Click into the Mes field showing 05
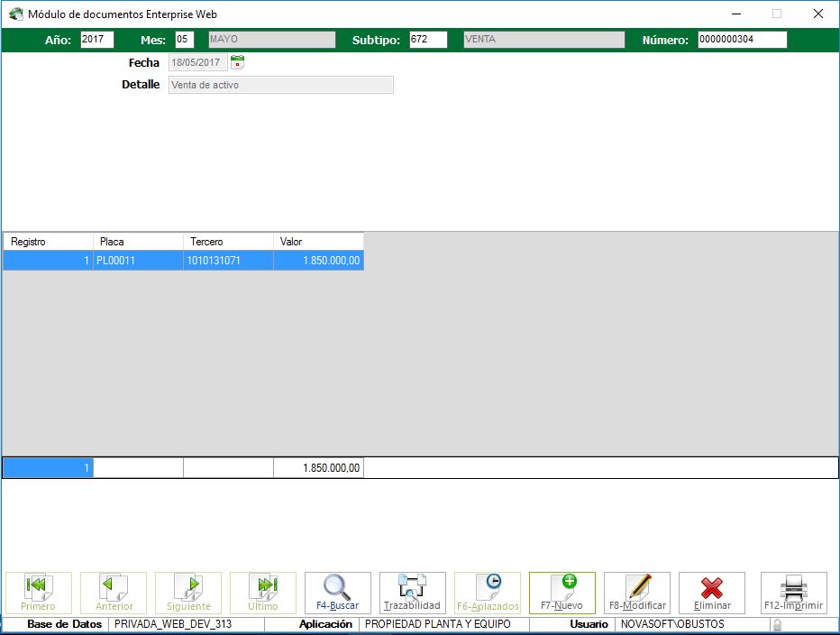Screen dimensions: 840x635 pyautogui.click(x=185, y=39)
